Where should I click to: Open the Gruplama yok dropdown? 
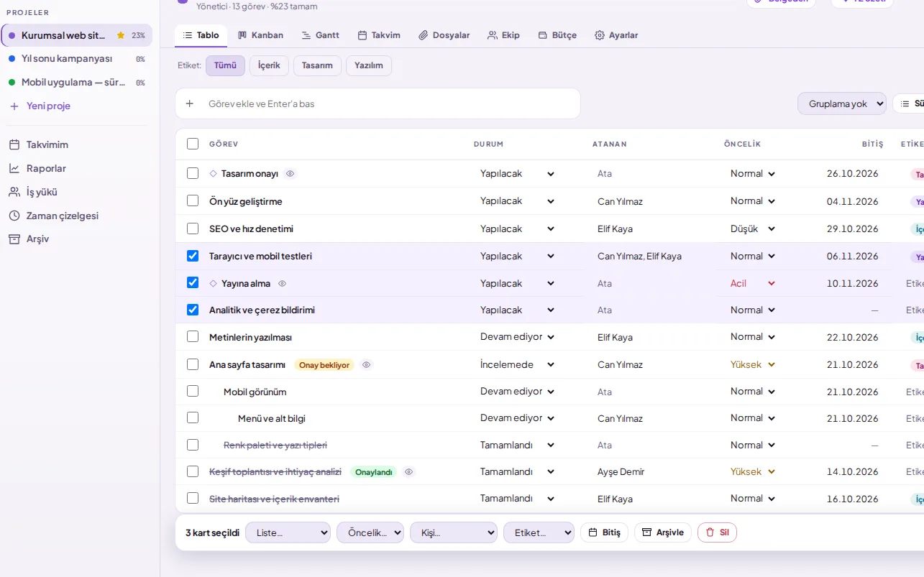[x=841, y=103]
